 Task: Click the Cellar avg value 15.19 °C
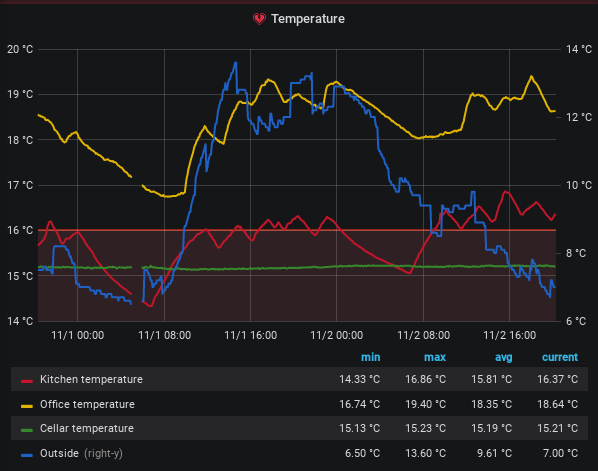[x=492, y=428]
